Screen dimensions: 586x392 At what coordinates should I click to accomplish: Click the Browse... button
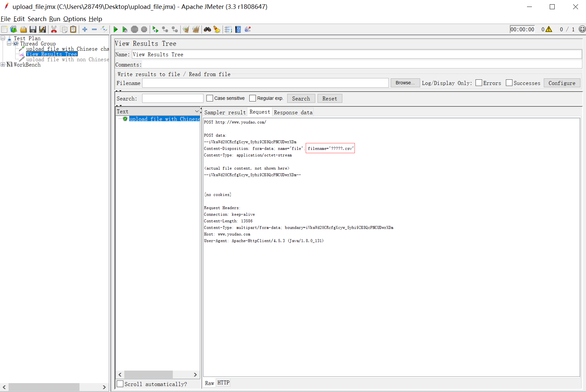pos(405,83)
